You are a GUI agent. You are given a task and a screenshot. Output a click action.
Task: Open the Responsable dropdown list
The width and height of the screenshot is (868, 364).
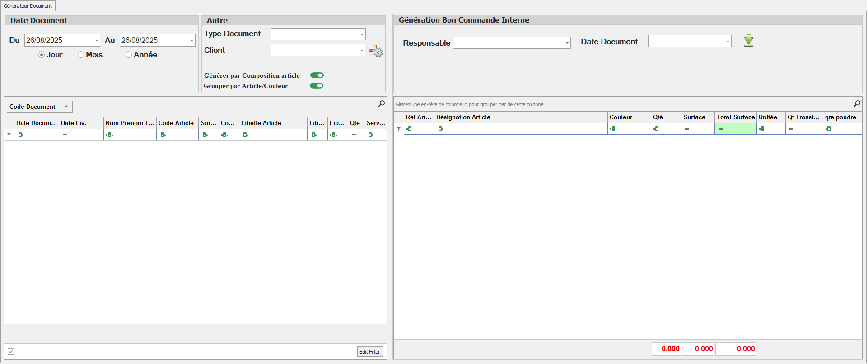(567, 43)
